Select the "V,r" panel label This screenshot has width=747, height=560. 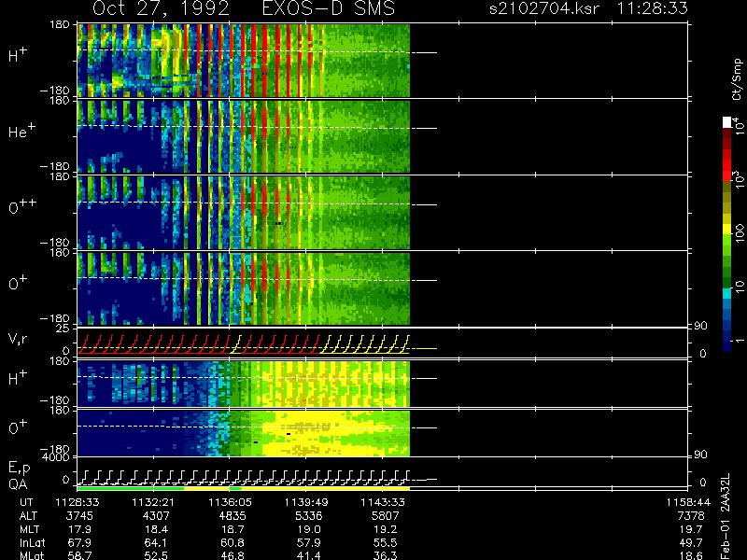click(x=19, y=339)
